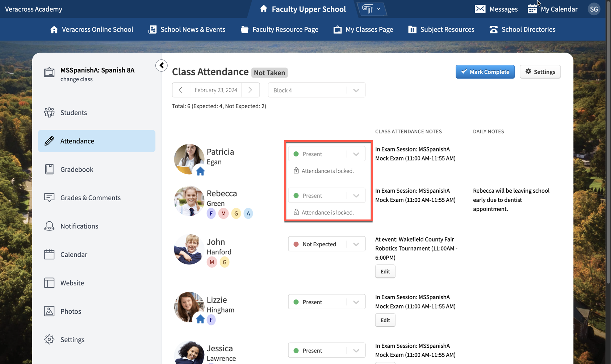Open the Block 4 selector
This screenshot has width=611, height=364.
[316, 90]
